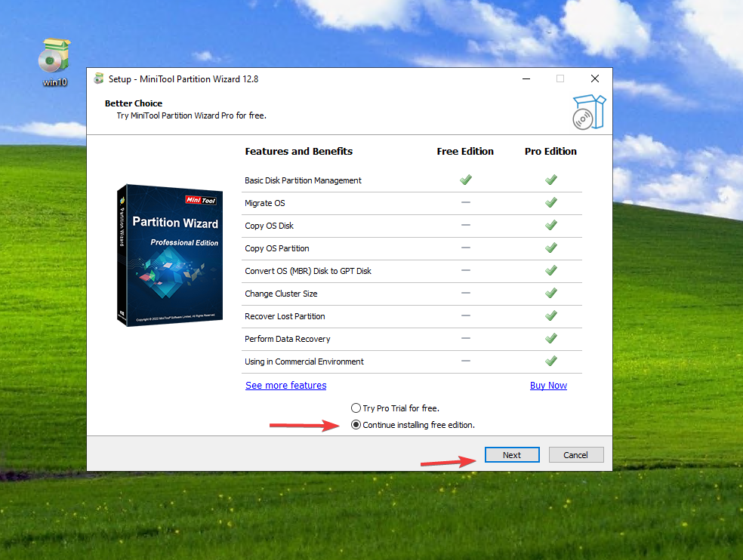This screenshot has height=560, width=743.
Task: Click Pro Edition checkmark for Copy OS Disk
Action: 551,225
